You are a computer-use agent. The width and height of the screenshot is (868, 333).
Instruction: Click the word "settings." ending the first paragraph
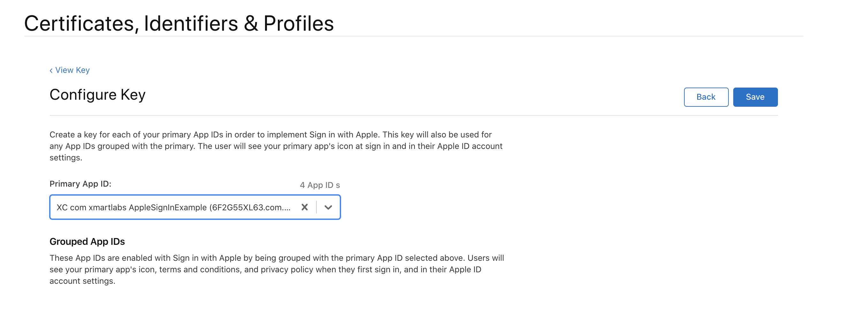66,158
